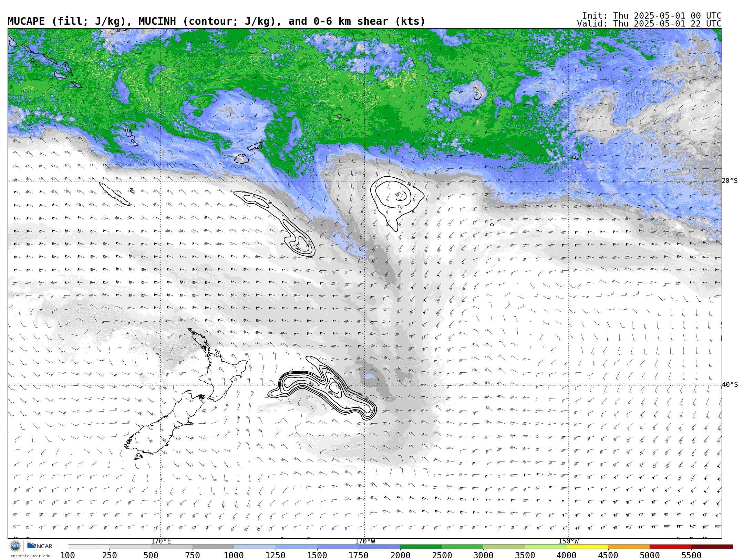Viewport: 744px width, 560px height.
Task: Click the colorbar tick label 500
Action: (151, 556)
